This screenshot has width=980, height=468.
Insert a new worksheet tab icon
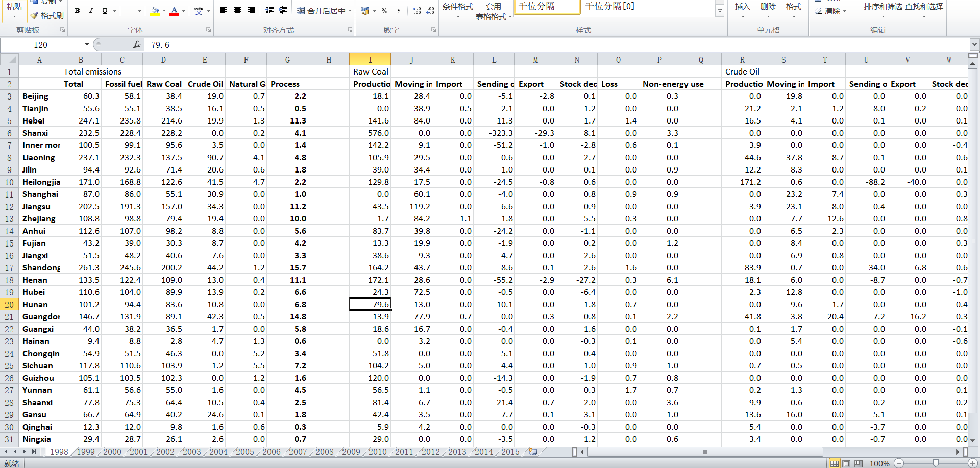coord(533,452)
